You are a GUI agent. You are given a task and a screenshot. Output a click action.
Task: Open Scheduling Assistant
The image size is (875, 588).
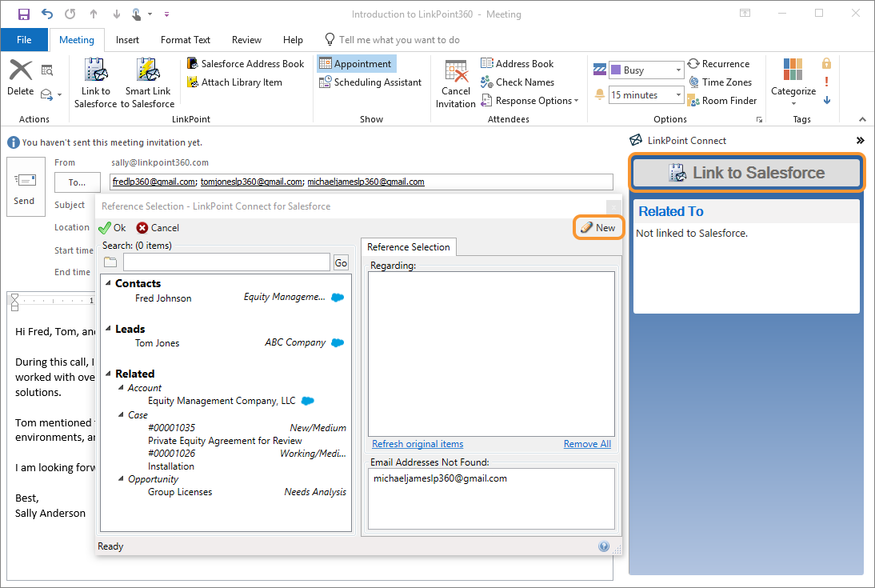click(370, 82)
